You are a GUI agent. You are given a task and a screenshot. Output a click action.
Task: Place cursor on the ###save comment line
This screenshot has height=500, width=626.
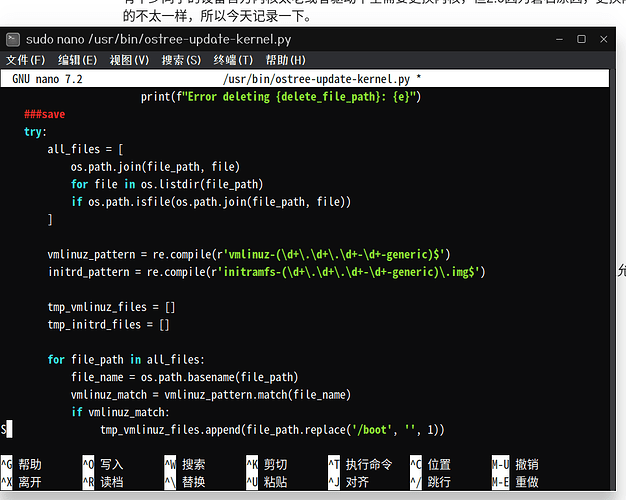coord(45,114)
